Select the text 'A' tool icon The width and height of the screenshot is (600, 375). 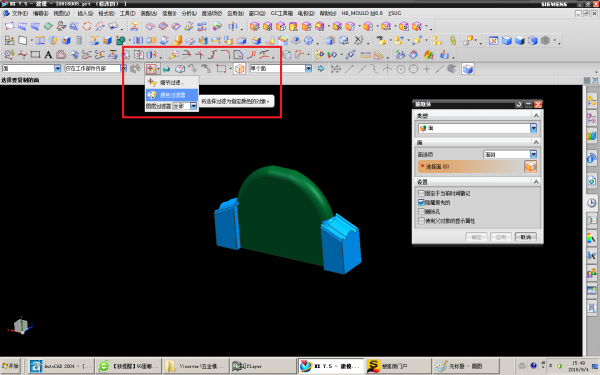tap(48, 55)
